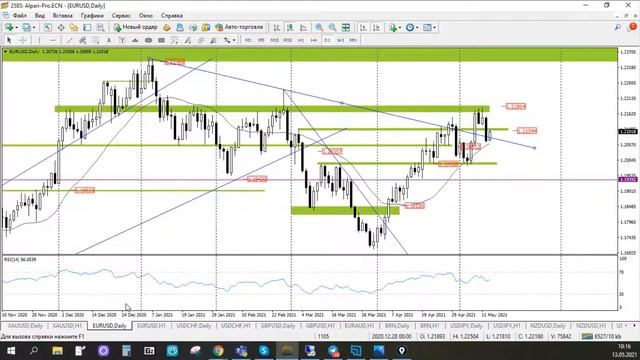Open the Вставка menu
This screenshot has width=640, height=360.
tap(62, 16)
